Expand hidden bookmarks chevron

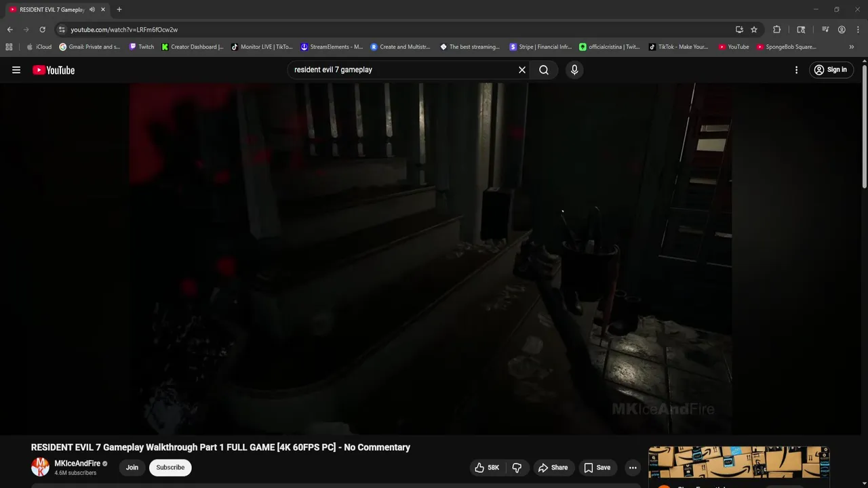852,47
